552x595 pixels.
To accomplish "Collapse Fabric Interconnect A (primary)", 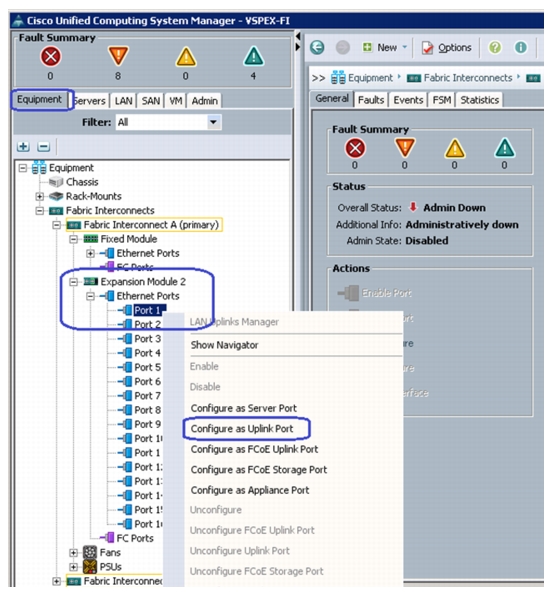I will (x=57, y=225).
